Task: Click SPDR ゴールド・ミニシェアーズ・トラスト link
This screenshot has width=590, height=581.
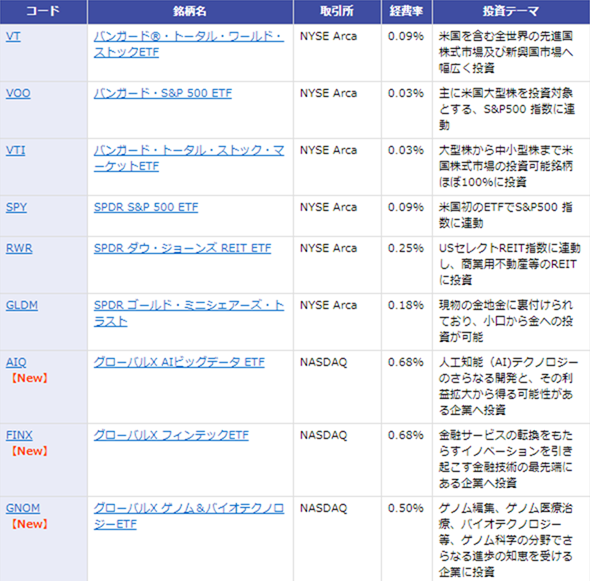Action: (189, 313)
